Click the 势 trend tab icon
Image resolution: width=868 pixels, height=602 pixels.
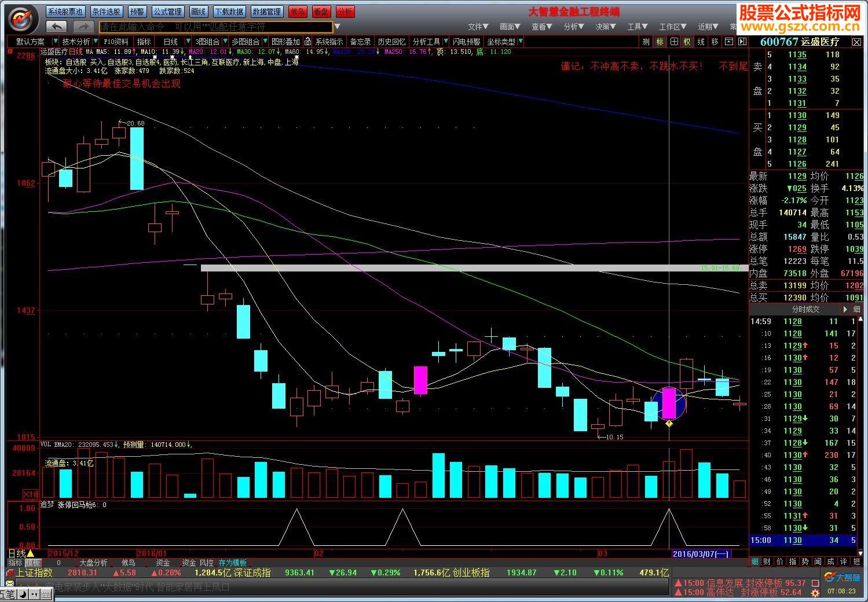[805, 561]
